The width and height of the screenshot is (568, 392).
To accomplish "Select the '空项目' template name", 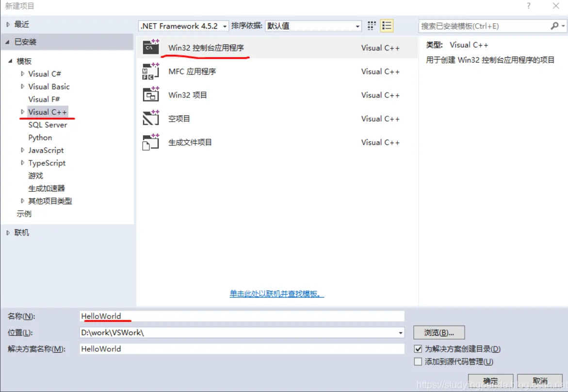I will pyautogui.click(x=179, y=119).
